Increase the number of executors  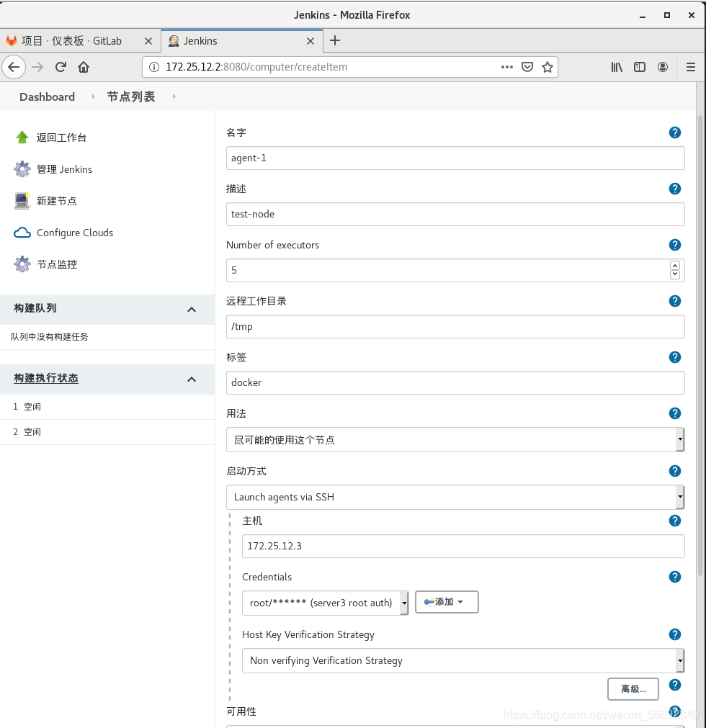(x=675, y=266)
